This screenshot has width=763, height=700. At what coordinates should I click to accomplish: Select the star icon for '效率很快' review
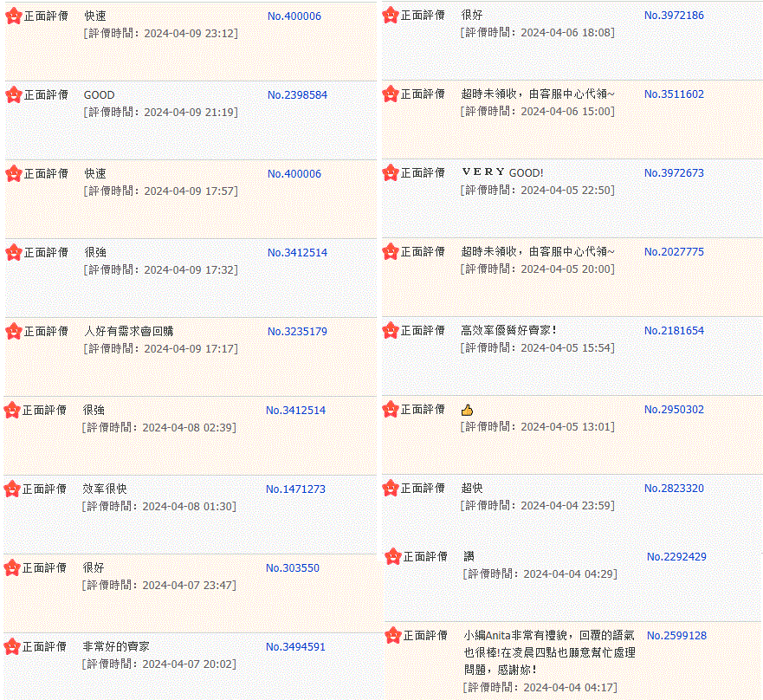point(12,489)
